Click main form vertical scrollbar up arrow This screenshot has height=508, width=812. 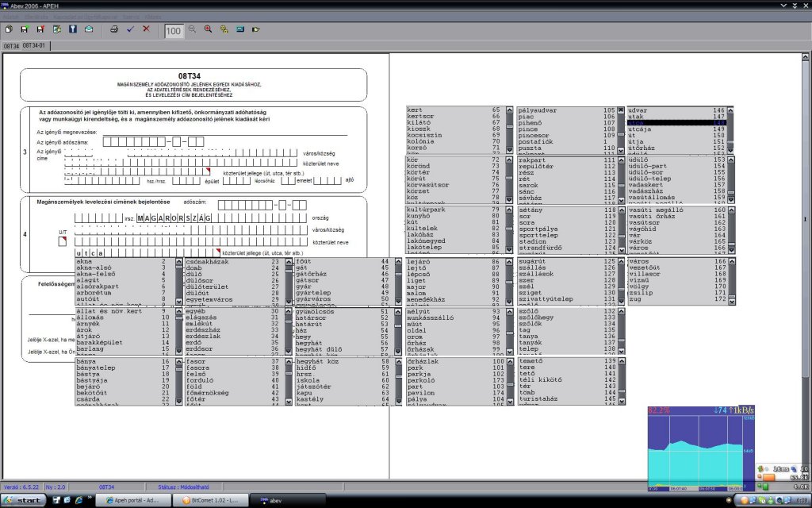[806, 56]
